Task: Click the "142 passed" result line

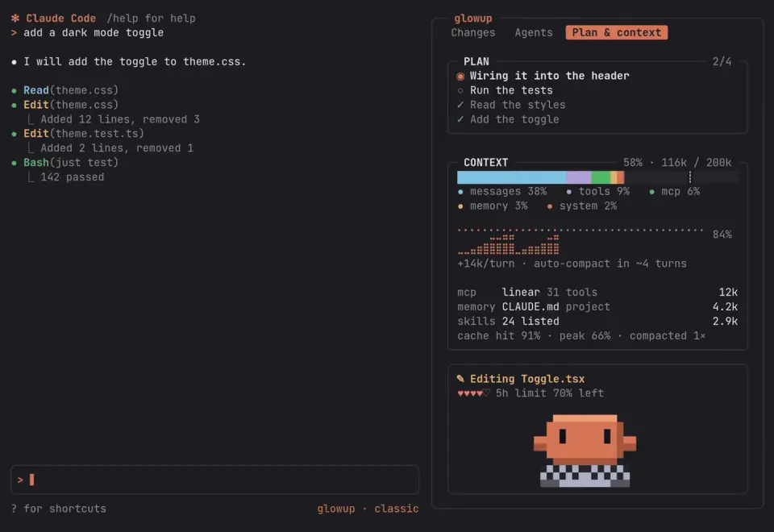Action: (73, 177)
